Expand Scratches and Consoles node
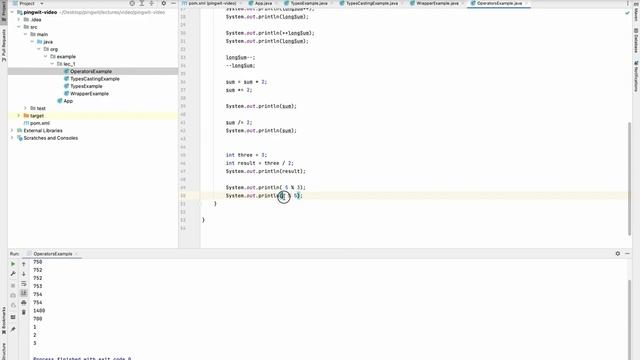Image resolution: width=640 pixels, height=360 pixels. pyautogui.click(x=12, y=138)
